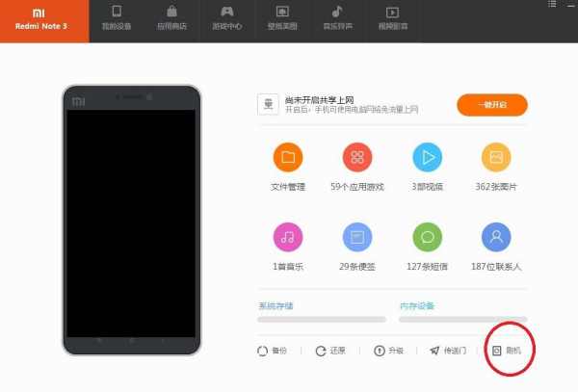The width and height of the screenshot is (578, 392).
Task: Open the 59个应用游戏 apps icon
Action: (x=357, y=157)
